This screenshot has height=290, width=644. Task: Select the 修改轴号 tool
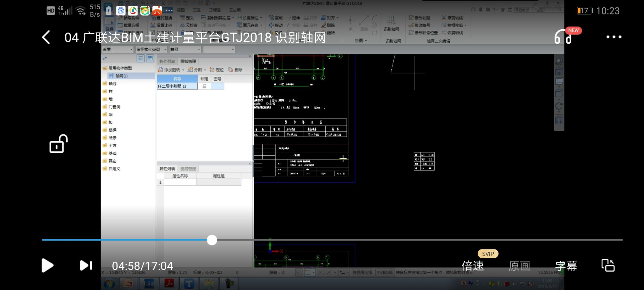[419, 25]
